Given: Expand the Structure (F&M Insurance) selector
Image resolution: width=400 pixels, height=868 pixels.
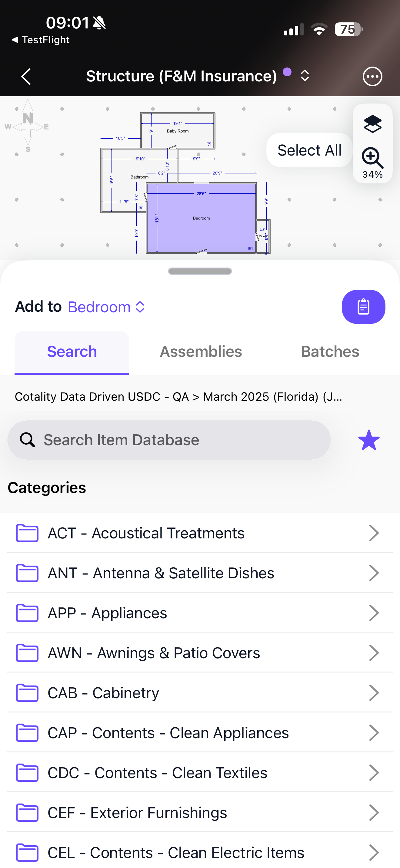Looking at the screenshot, I should (x=305, y=76).
